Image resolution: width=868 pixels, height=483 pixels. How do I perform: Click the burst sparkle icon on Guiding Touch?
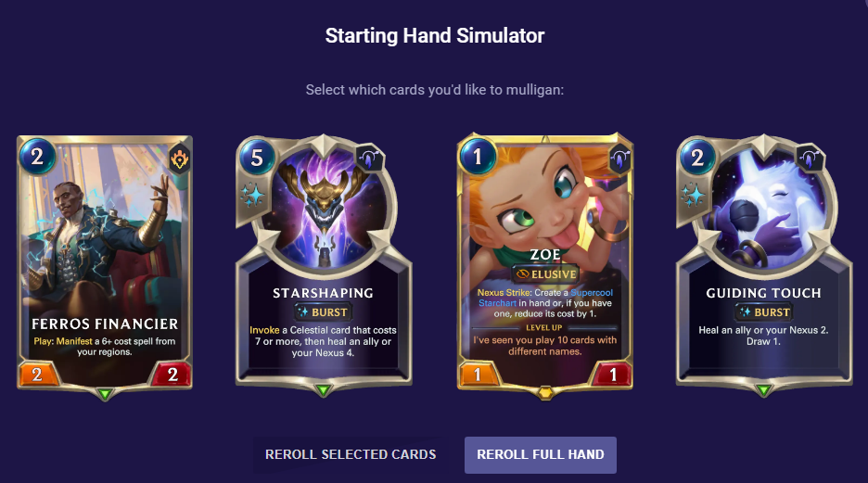pos(694,196)
